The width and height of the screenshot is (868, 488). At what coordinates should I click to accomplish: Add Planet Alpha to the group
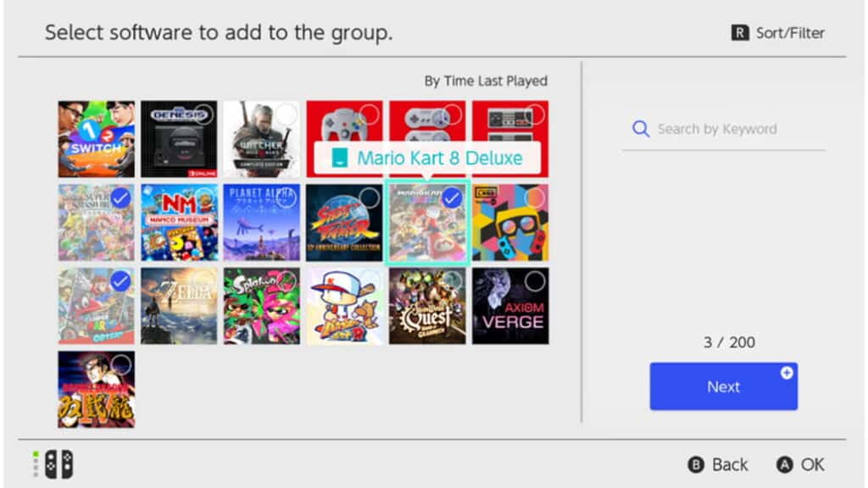coord(261,222)
